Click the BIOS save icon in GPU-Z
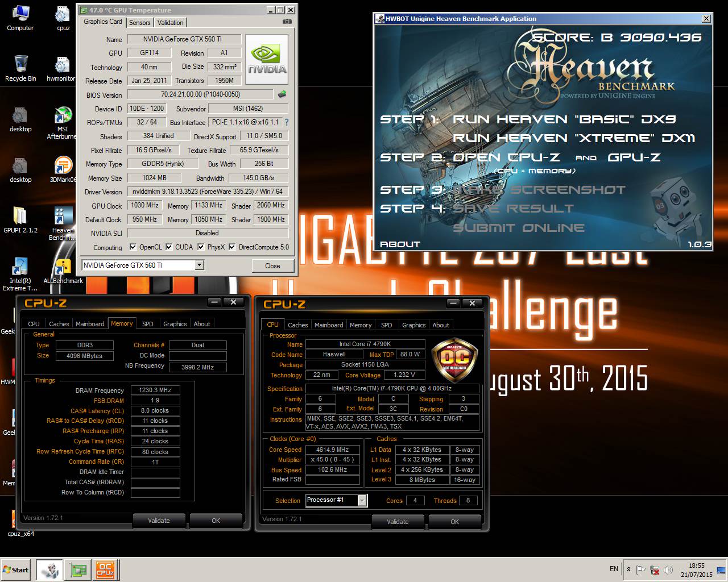This screenshot has height=582, width=728. 282,94
